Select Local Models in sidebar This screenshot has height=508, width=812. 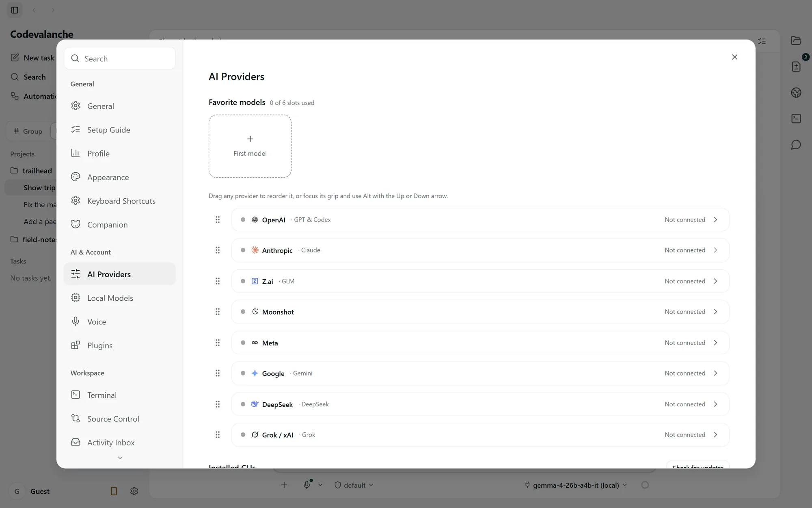[120, 298]
